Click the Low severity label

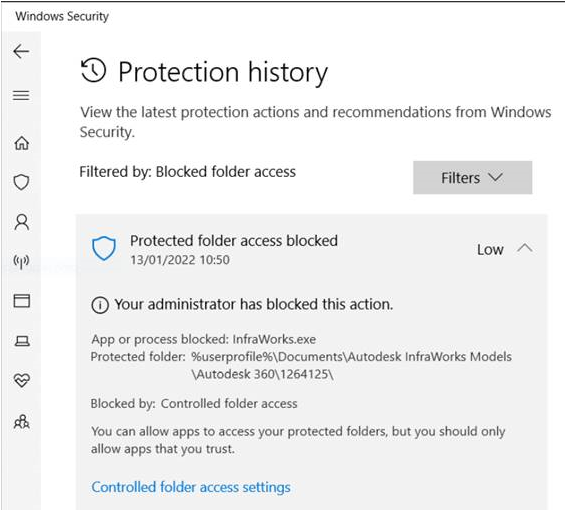(490, 250)
